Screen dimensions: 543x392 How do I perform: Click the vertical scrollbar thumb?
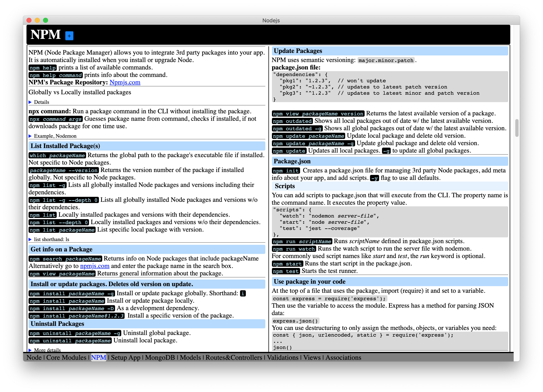pyautogui.click(x=517, y=128)
